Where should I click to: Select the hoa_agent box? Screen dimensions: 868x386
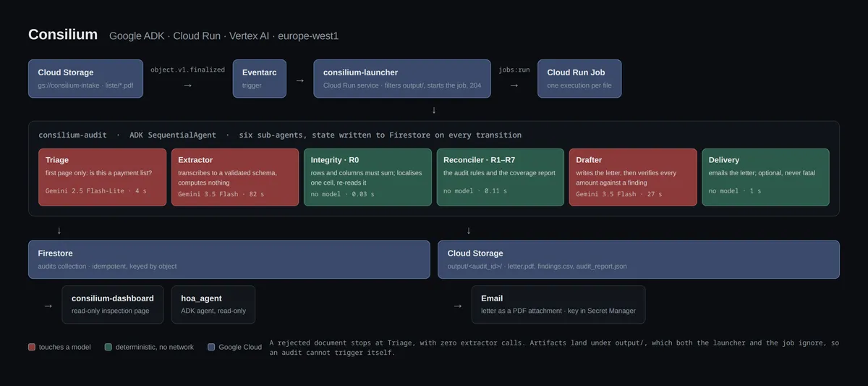[213, 305]
